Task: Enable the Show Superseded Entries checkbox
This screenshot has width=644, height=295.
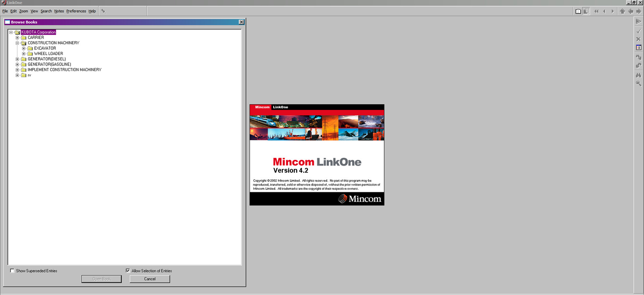Action: pos(12,271)
